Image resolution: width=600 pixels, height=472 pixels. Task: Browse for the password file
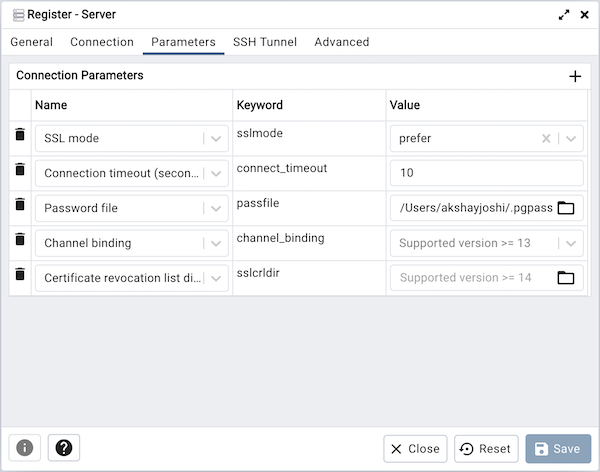coord(566,208)
